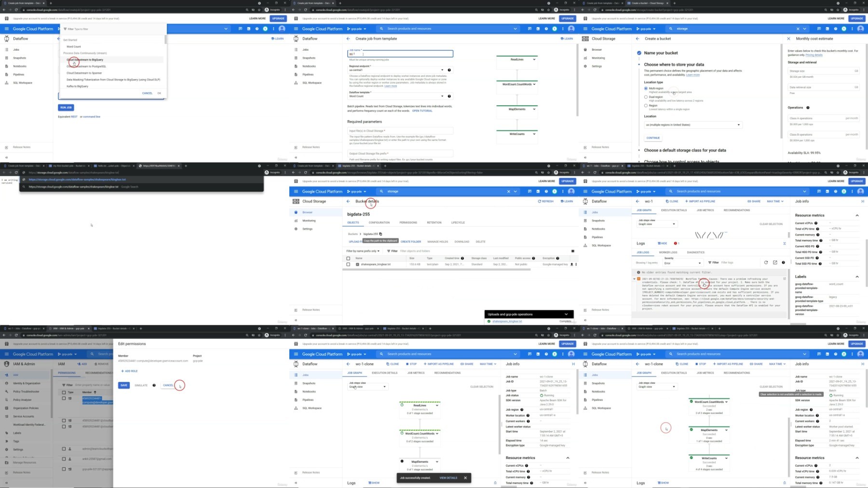
Task: Open the bucket Lifecycle tab
Action: tap(458, 223)
